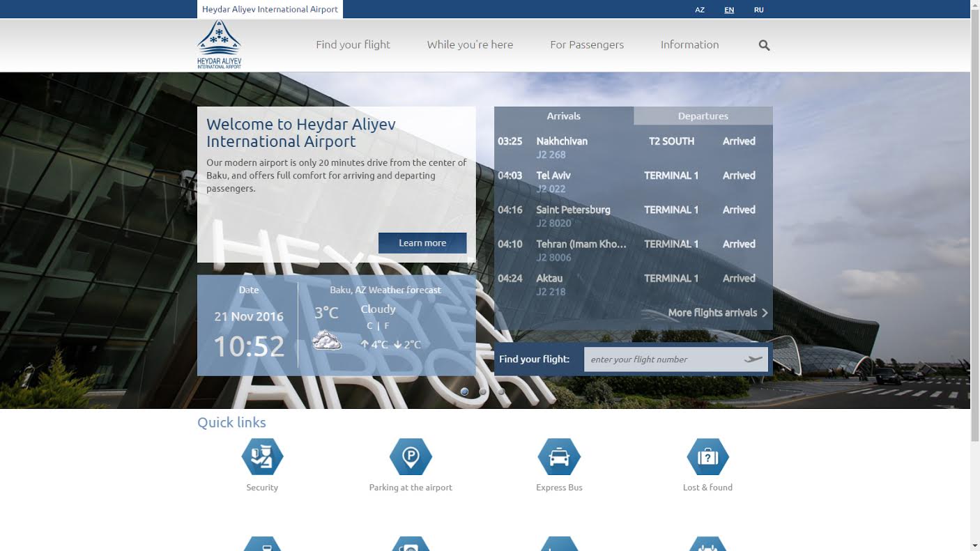Screen dimensions: 980x551
Task: Open the Lost & found suitcase icon
Action: click(x=707, y=457)
